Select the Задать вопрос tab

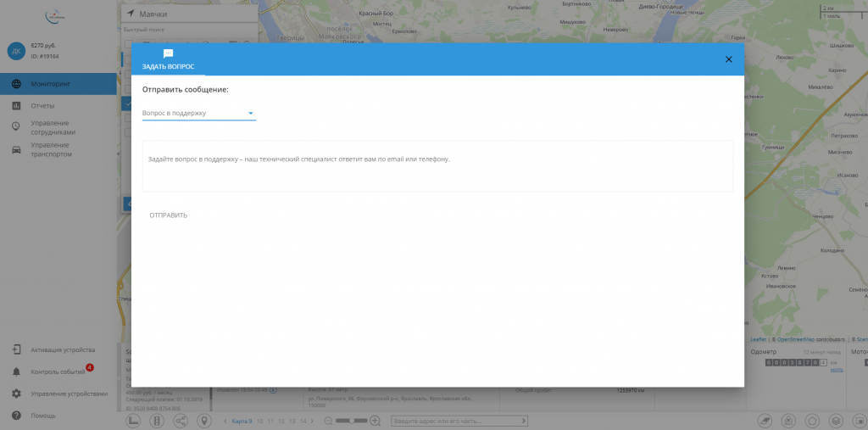click(169, 59)
